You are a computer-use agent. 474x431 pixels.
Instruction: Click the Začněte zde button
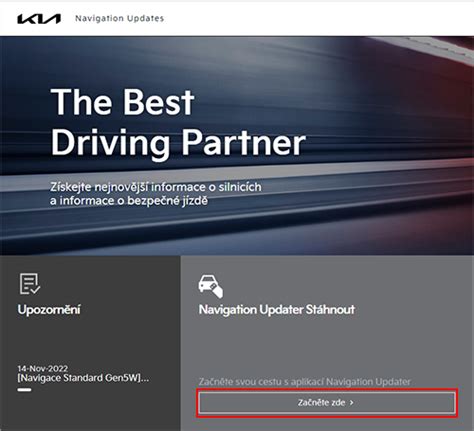(327, 403)
